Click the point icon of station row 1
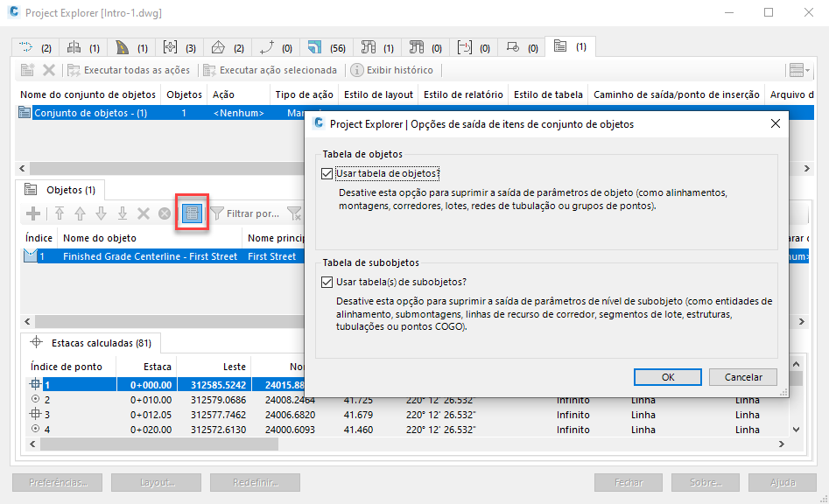Image resolution: width=829 pixels, height=504 pixels. (35, 385)
